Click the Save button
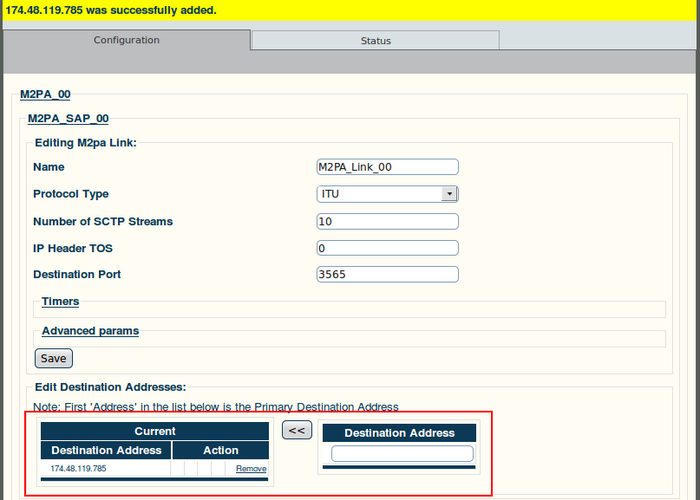The width and height of the screenshot is (700, 500). point(54,358)
